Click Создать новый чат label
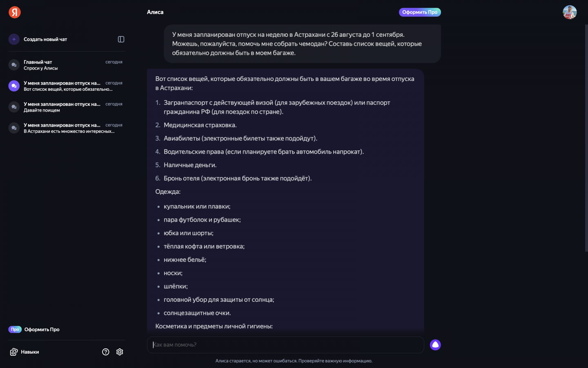The image size is (588, 368). pos(45,39)
